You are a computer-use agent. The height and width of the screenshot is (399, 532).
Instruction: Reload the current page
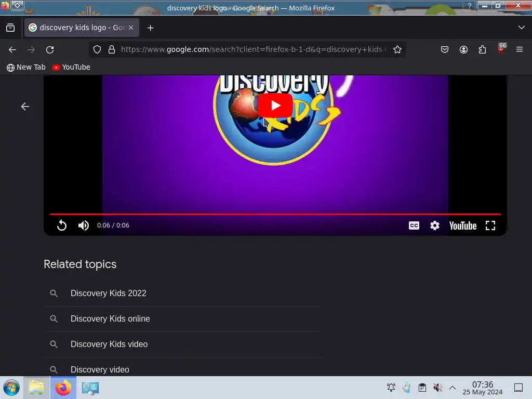click(x=50, y=49)
